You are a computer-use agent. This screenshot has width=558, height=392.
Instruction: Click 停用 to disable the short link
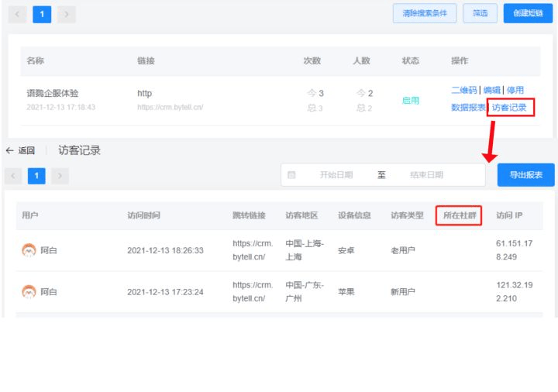[x=515, y=91]
